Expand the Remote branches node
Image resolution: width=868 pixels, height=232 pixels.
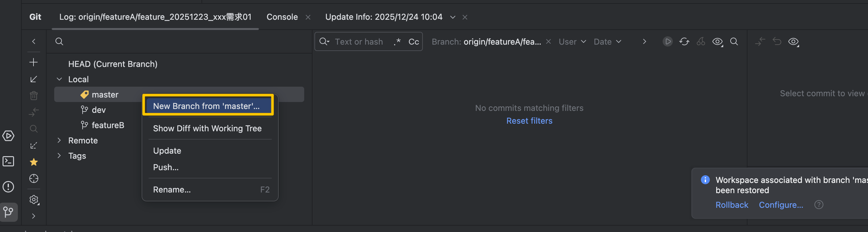tap(59, 141)
